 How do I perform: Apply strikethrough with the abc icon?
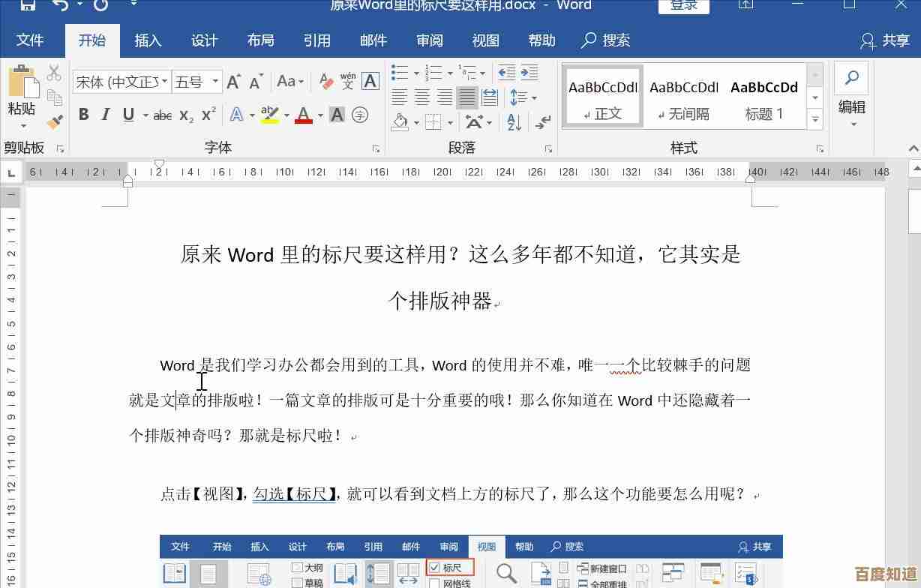pyautogui.click(x=162, y=115)
